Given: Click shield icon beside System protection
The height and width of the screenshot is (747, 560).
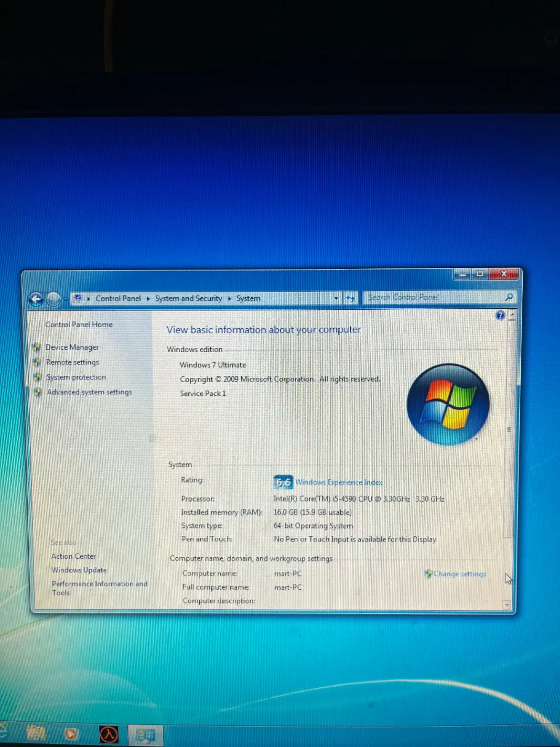Looking at the screenshot, I should (37, 377).
